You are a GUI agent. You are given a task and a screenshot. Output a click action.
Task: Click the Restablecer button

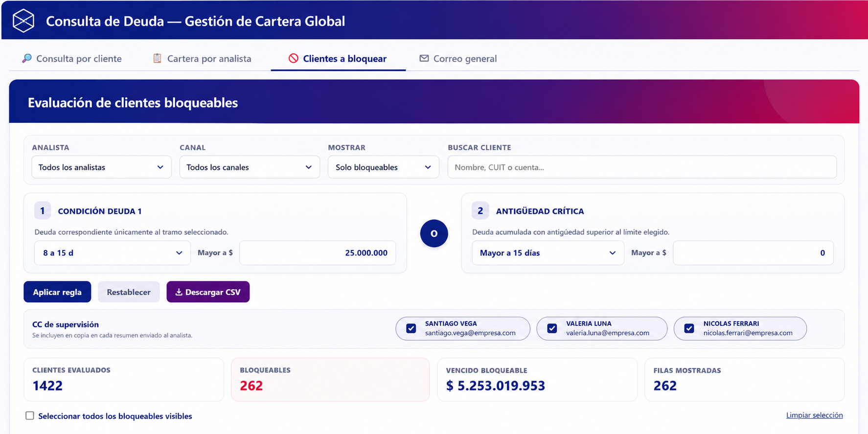(129, 292)
